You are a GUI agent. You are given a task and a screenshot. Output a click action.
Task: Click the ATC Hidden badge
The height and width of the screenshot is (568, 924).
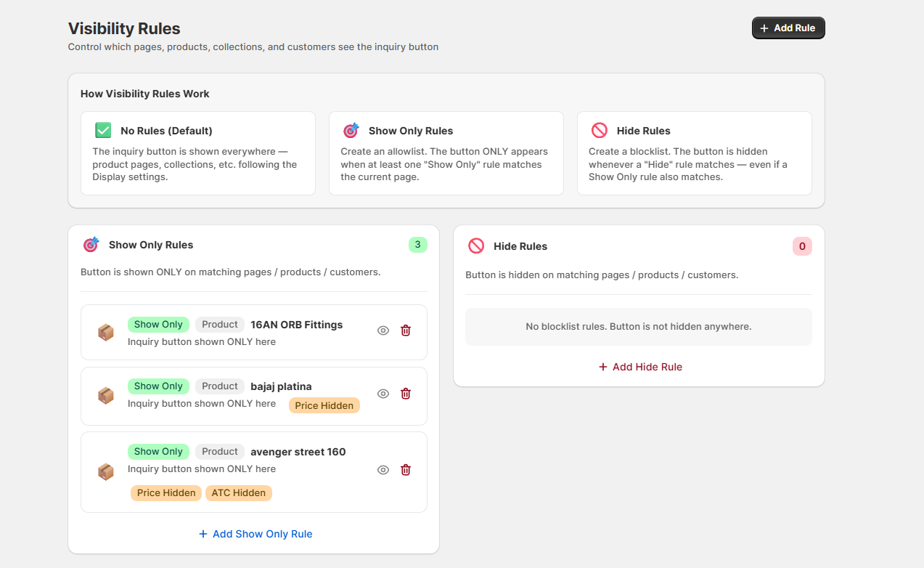click(239, 493)
